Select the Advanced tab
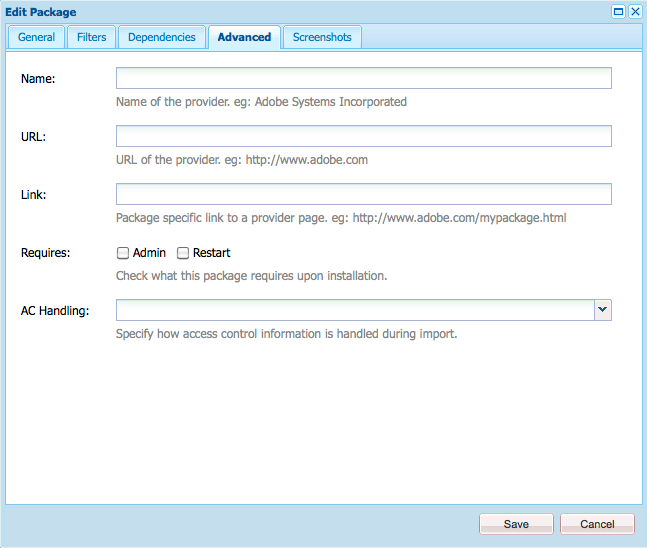Screen dimensions: 647x548 (244, 37)
